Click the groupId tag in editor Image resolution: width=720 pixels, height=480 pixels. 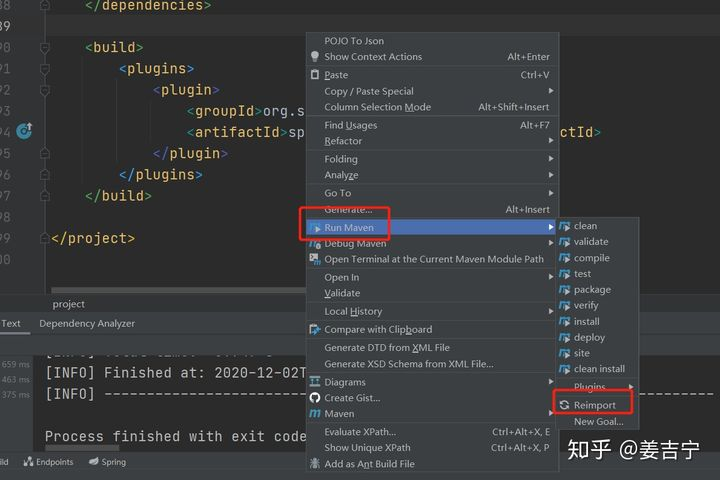coord(224,111)
